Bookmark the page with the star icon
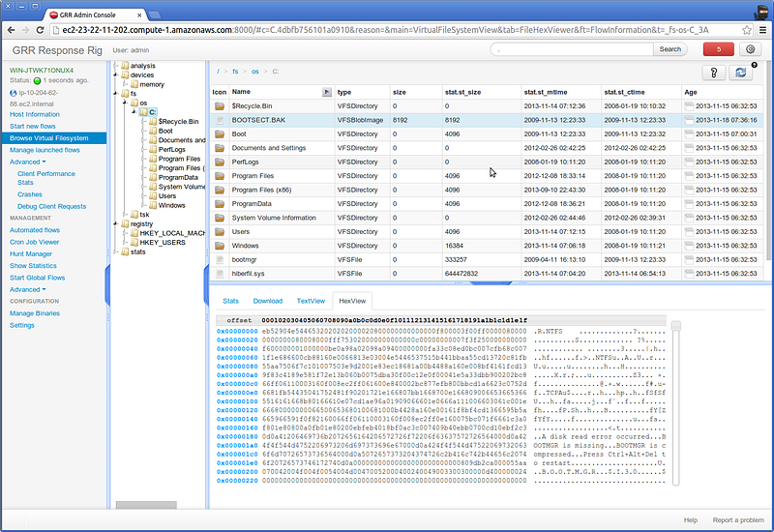The width and height of the screenshot is (774, 532). point(747,30)
